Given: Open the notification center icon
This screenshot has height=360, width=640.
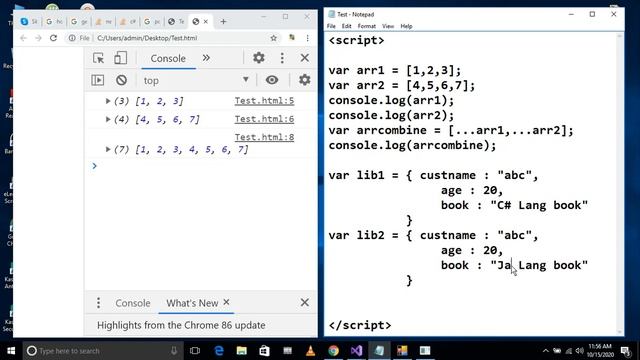Looking at the screenshot, I should (625, 351).
